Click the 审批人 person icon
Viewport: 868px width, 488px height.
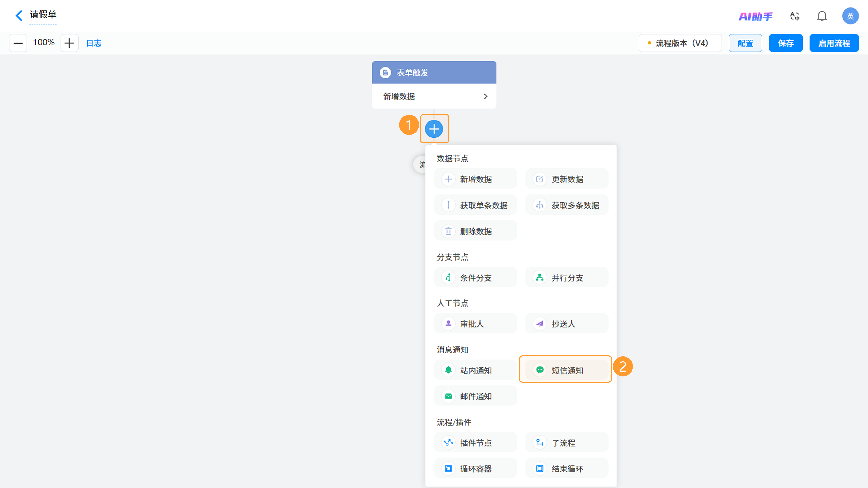point(448,324)
